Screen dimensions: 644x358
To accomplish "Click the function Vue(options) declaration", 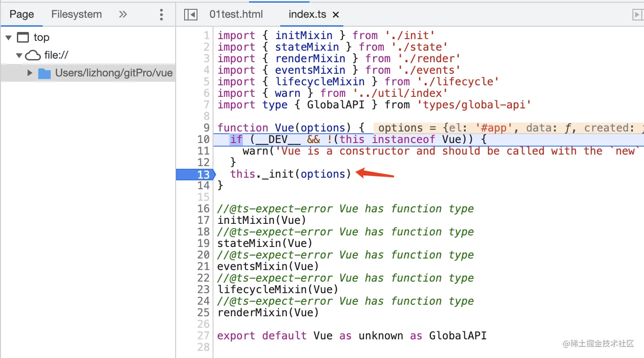I will [291, 128].
